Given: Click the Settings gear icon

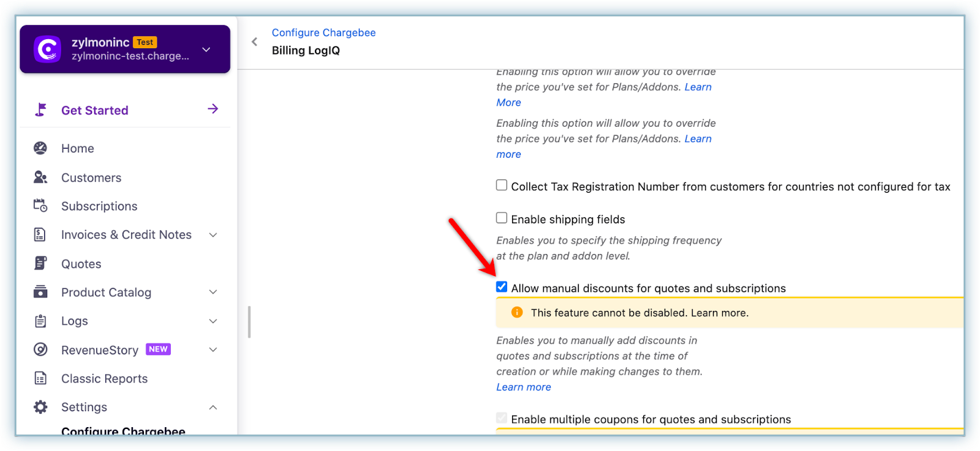Looking at the screenshot, I should point(40,407).
